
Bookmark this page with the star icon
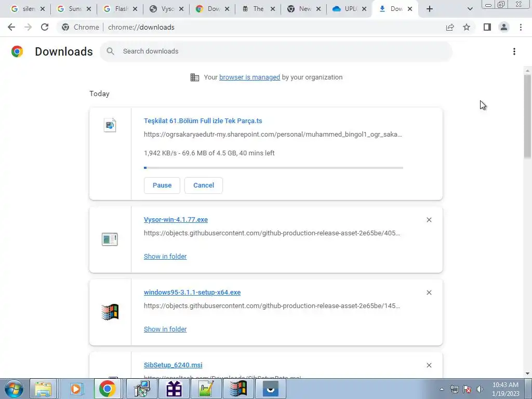(467, 27)
